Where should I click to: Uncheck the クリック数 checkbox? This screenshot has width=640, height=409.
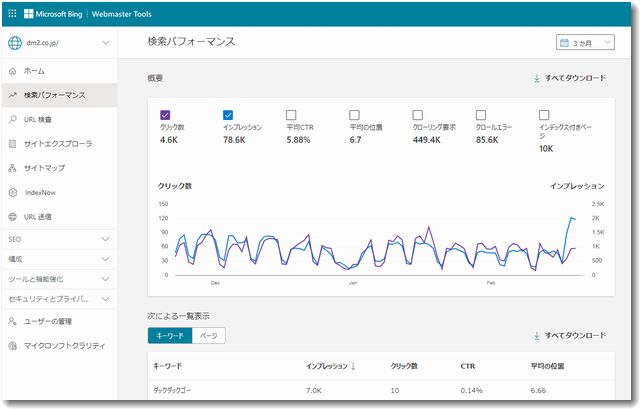point(165,115)
